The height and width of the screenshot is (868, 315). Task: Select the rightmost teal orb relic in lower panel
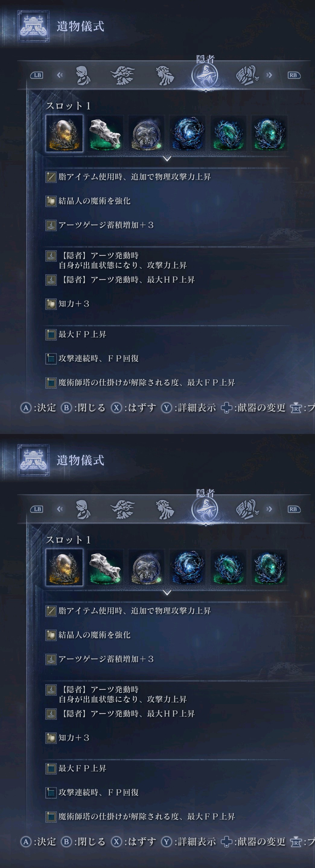(269, 568)
